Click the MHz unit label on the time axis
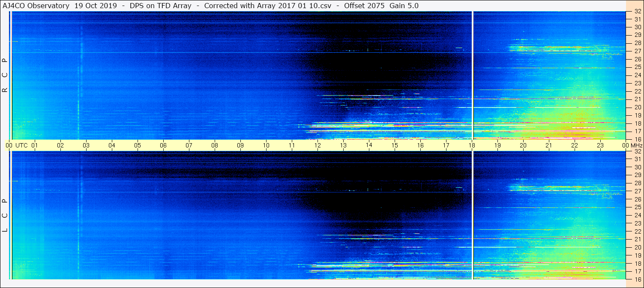Image resolution: width=644 pixels, height=288 pixels. [x=636, y=145]
